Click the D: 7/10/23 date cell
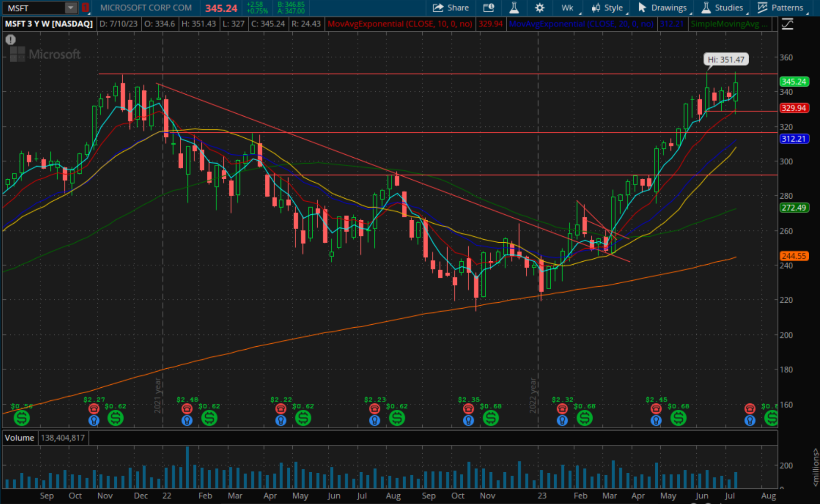Viewport: 820px width, 504px height. point(119,23)
